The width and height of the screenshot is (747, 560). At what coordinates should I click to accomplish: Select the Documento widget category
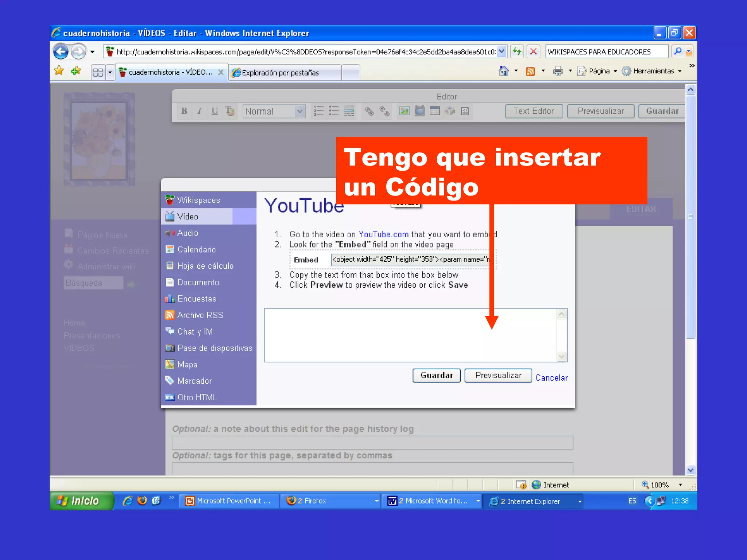tap(209, 282)
